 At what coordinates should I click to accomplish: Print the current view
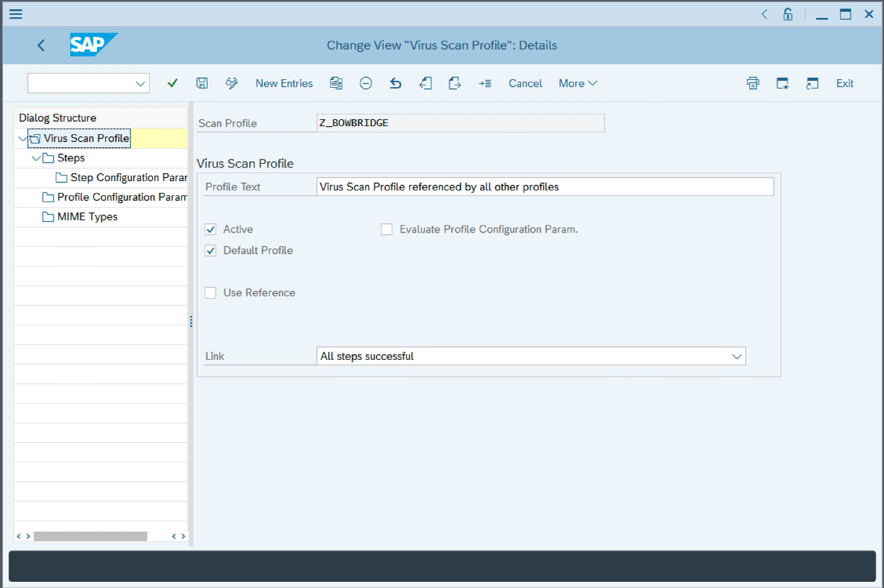coord(752,83)
